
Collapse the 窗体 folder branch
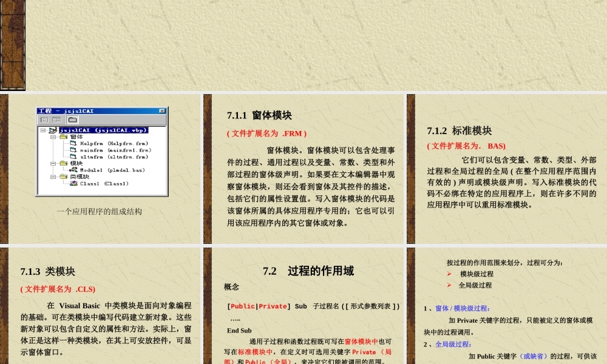(x=52, y=136)
